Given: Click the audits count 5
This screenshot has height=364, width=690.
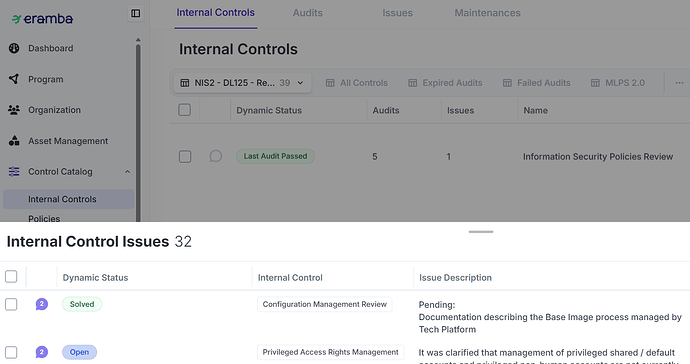Looking at the screenshot, I should [375, 157].
